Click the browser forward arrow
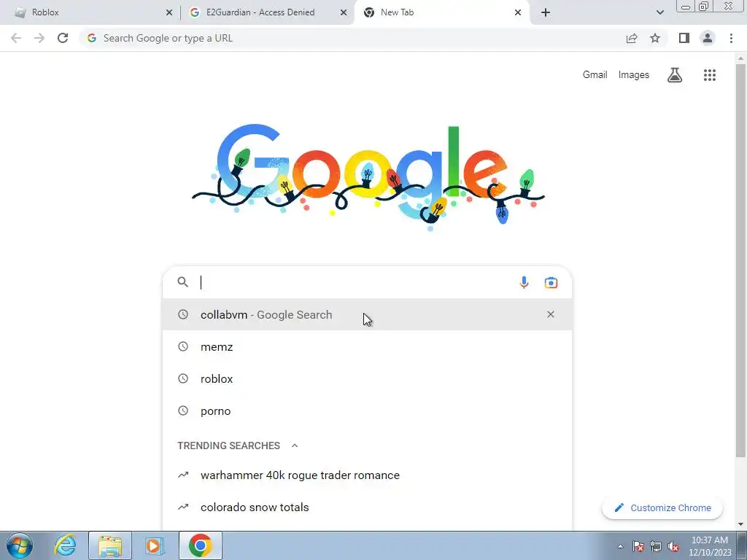 [x=39, y=38]
